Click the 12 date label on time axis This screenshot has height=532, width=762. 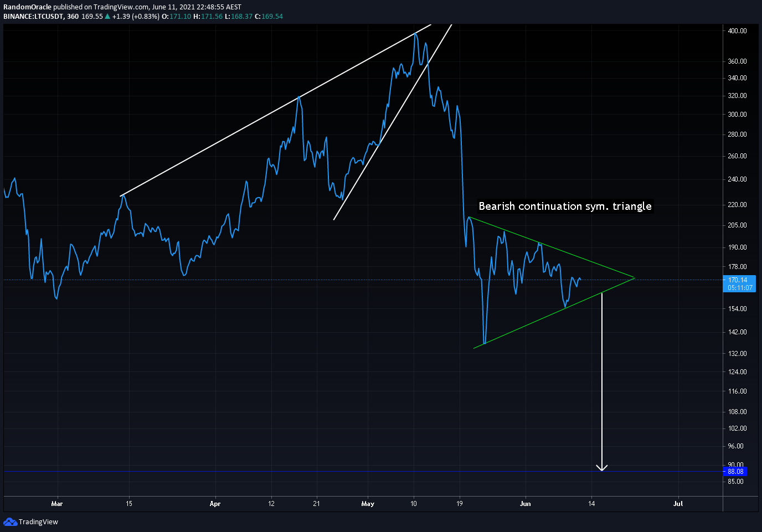click(271, 504)
